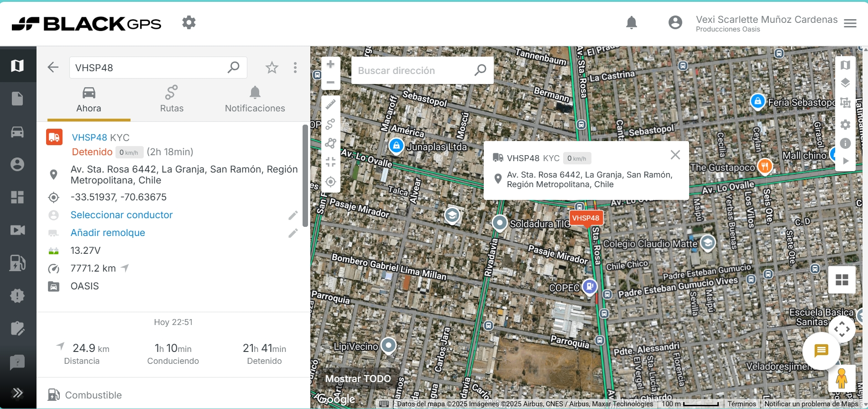Screen dimensions: 868x409
Task: Center map with locate target icon
Action: [x=331, y=182]
